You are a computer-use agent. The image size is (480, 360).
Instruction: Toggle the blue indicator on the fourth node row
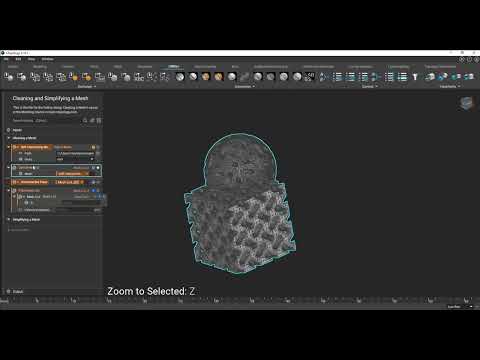click(94, 191)
